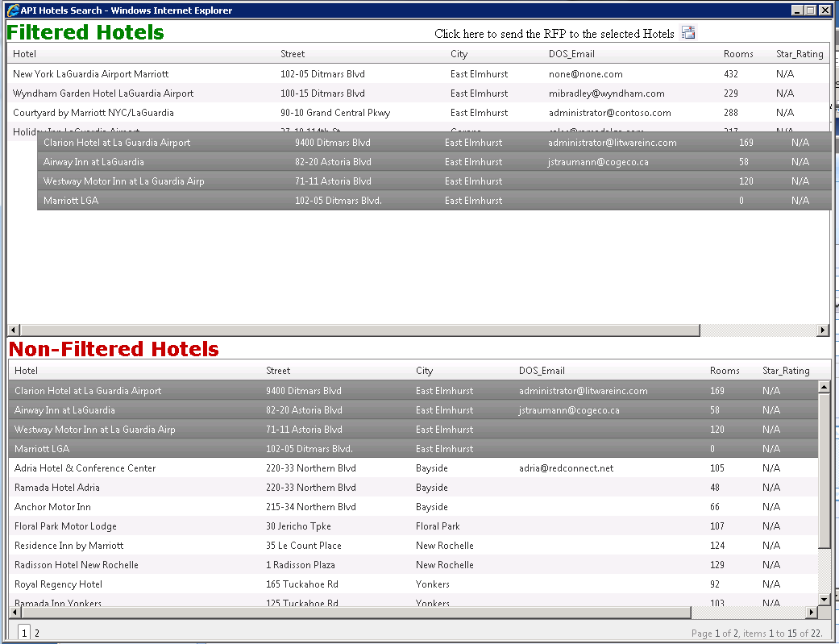Screen dimensions: 839x644
Task: Sort Non-Filtered Hotels by the City column
Action: pyautogui.click(x=424, y=371)
